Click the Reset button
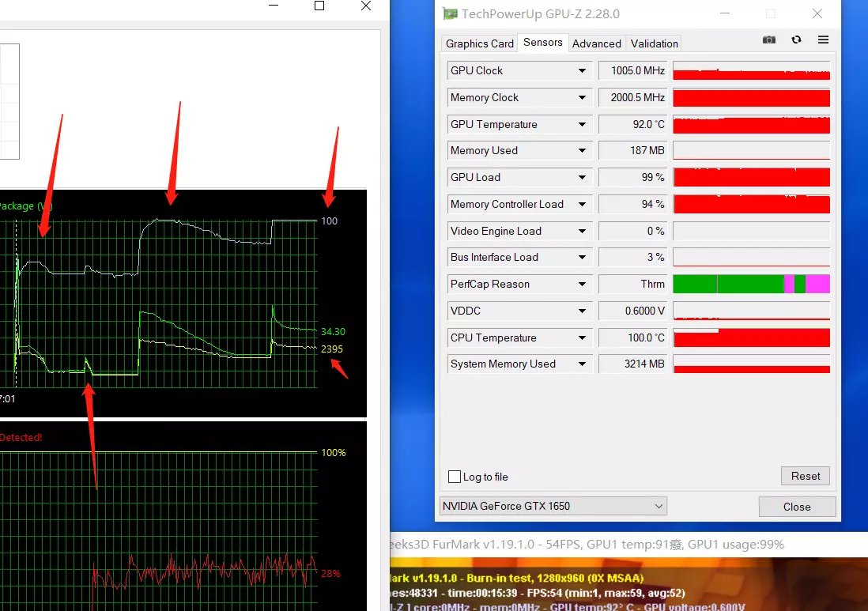 point(806,476)
